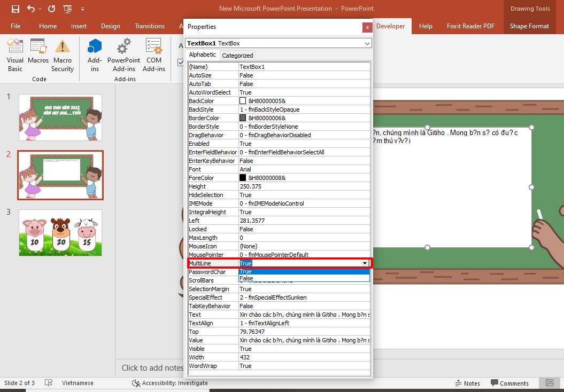The width and height of the screenshot is (564, 392).
Task: Save the presentation using the Save icon
Action: [15, 9]
